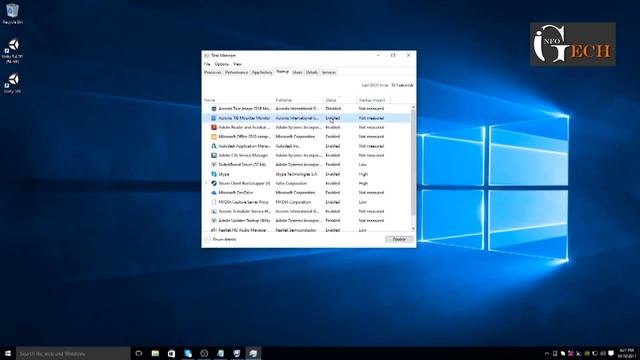Click active Task Manager taskbar button
The image size is (640, 360).
coord(253,353)
